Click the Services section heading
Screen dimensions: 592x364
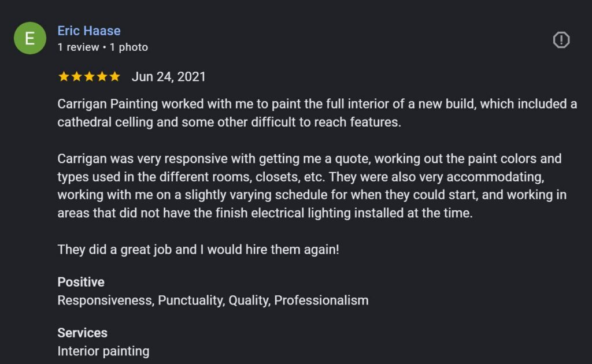[82, 333]
